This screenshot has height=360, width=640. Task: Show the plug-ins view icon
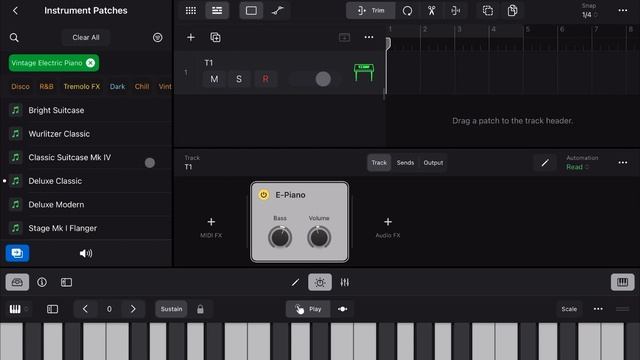pos(320,282)
